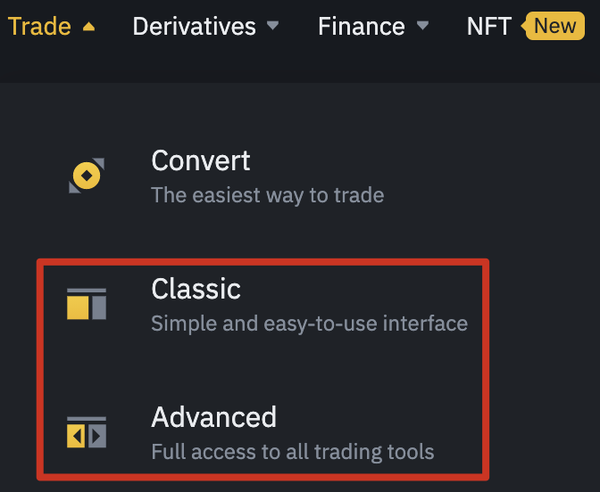Click the yellow left arrow in Advanced icon
Image resolution: width=600 pixels, height=492 pixels.
(x=75, y=436)
